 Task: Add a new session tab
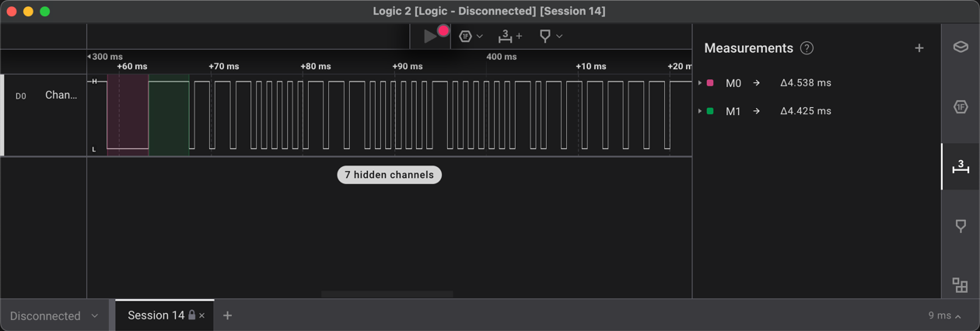227,315
